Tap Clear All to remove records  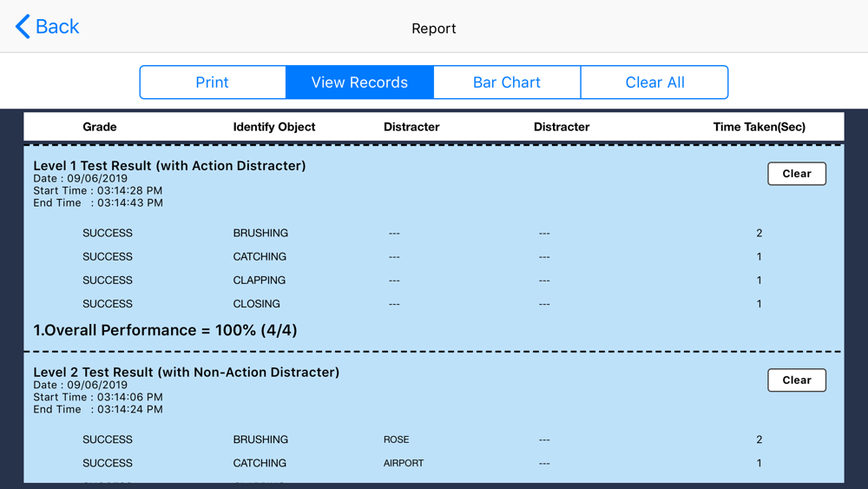[x=654, y=83]
